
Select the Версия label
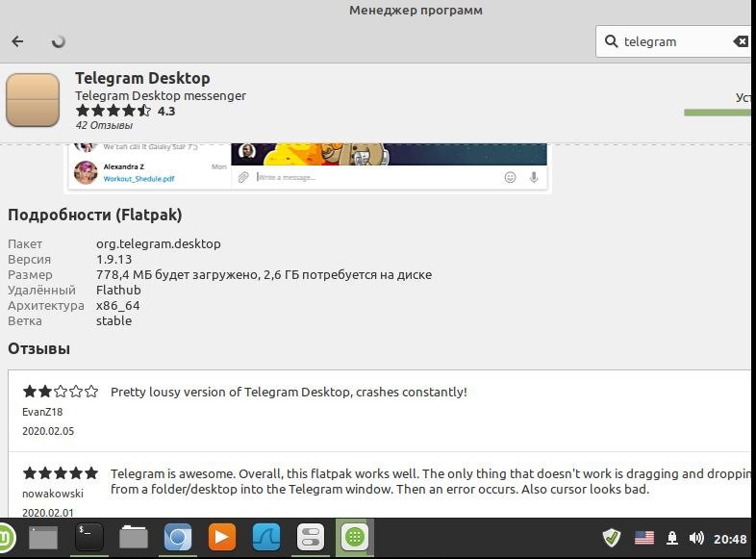click(x=30, y=260)
